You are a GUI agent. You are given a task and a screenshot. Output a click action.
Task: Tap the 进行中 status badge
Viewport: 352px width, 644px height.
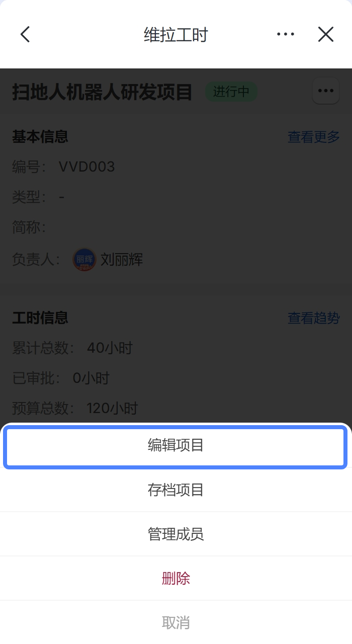231,92
